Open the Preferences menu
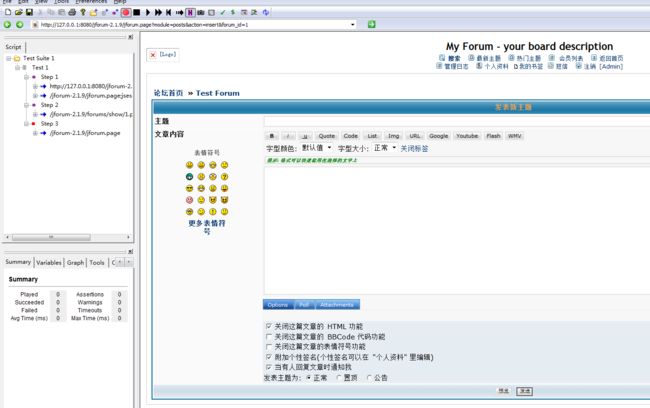The width and height of the screenshot is (650, 408). pos(91,2)
